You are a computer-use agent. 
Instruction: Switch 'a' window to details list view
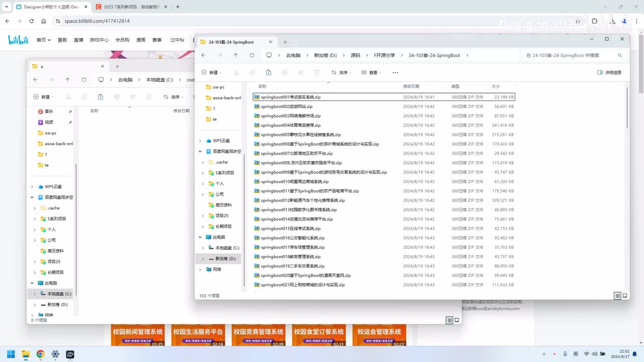coord(449,320)
